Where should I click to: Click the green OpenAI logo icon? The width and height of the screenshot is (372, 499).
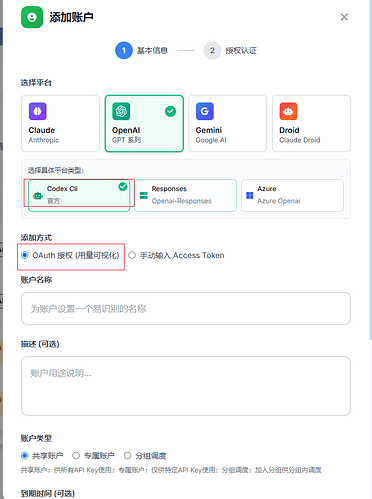tap(121, 111)
